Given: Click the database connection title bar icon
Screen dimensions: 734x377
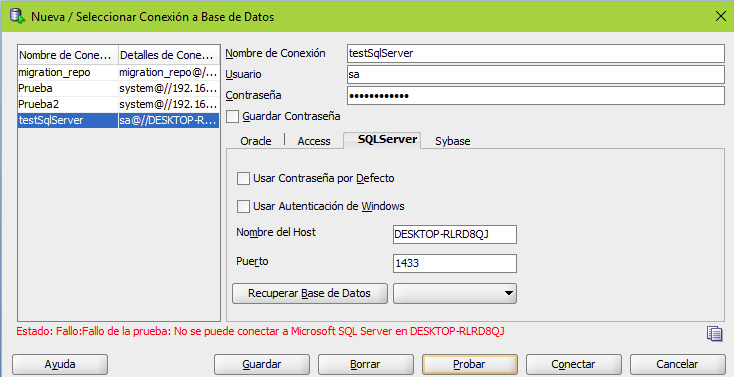Looking at the screenshot, I should pos(17,15).
